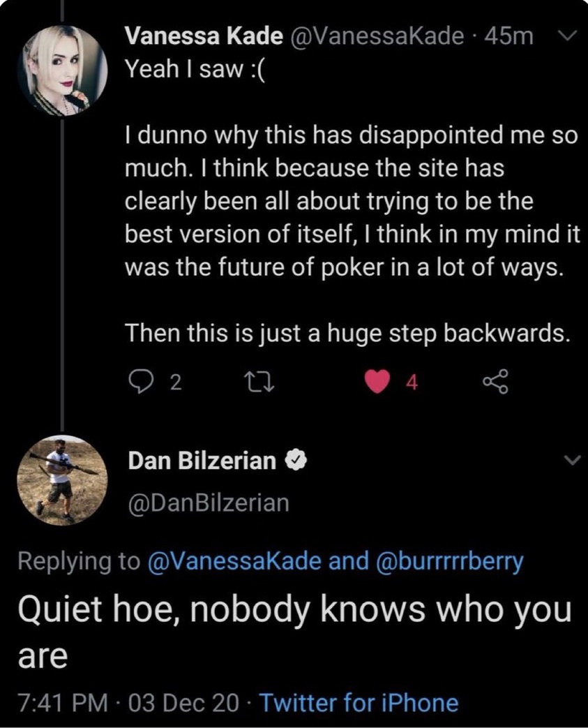Screen dimensions: 588x728
Task: Click the Dan Bilzerian display name
Action: [x=202, y=461]
